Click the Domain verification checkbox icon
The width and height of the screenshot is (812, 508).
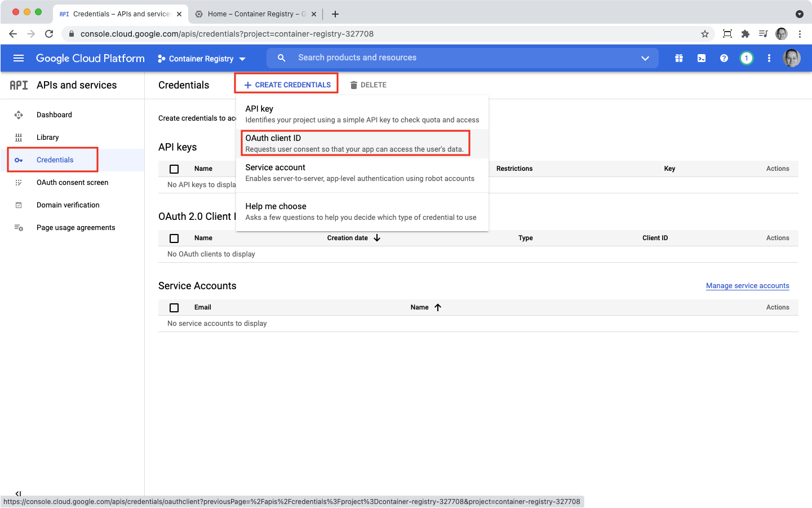pos(19,205)
